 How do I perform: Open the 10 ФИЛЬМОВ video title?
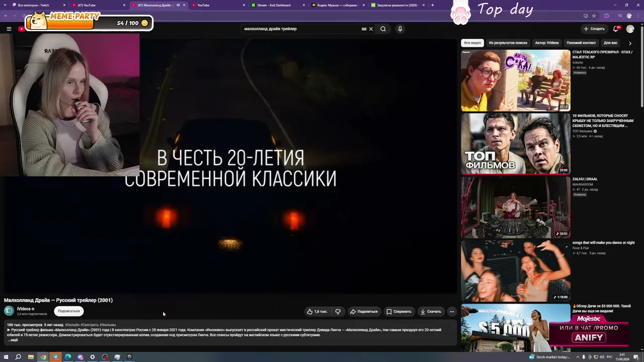coord(603,121)
